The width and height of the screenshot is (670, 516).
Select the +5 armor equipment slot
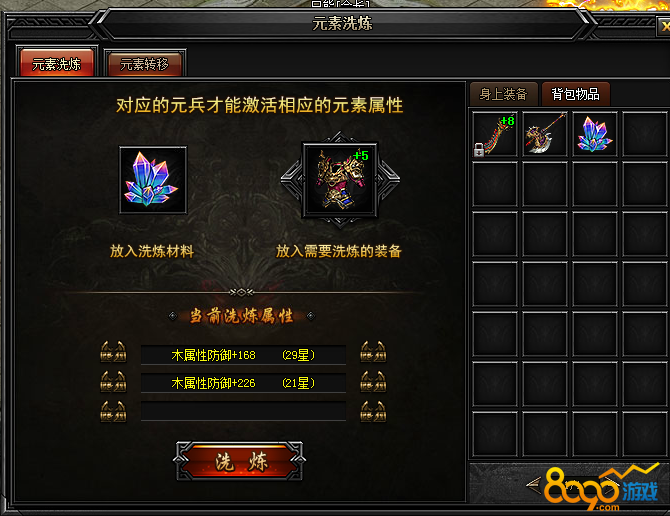coord(340,180)
